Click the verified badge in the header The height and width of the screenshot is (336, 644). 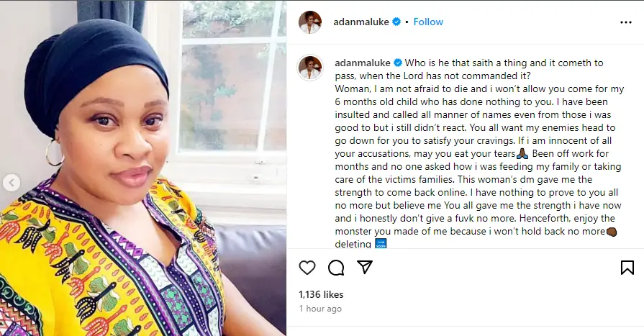pyautogui.click(x=396, y=22)
